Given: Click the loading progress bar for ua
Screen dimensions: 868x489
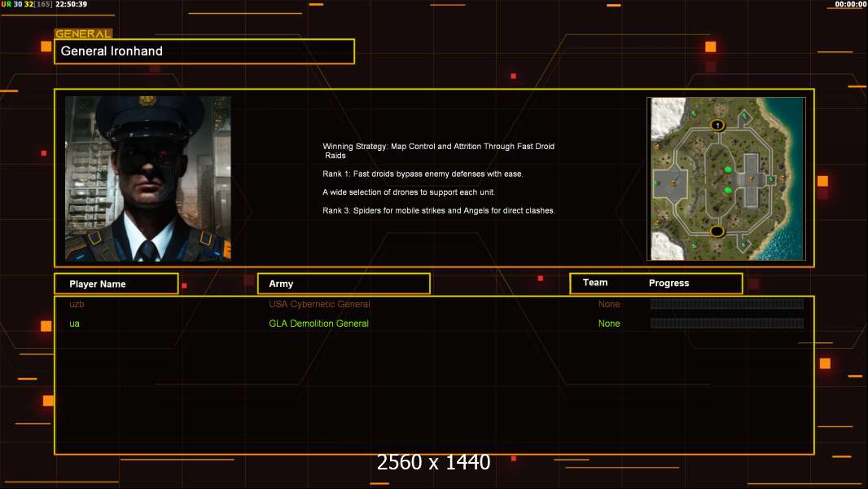Looking at the screenshot, I should [727, 324].
